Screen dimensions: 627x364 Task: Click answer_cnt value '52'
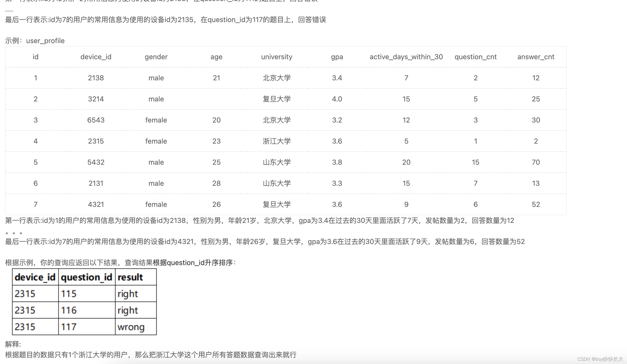tap(536, 204)
